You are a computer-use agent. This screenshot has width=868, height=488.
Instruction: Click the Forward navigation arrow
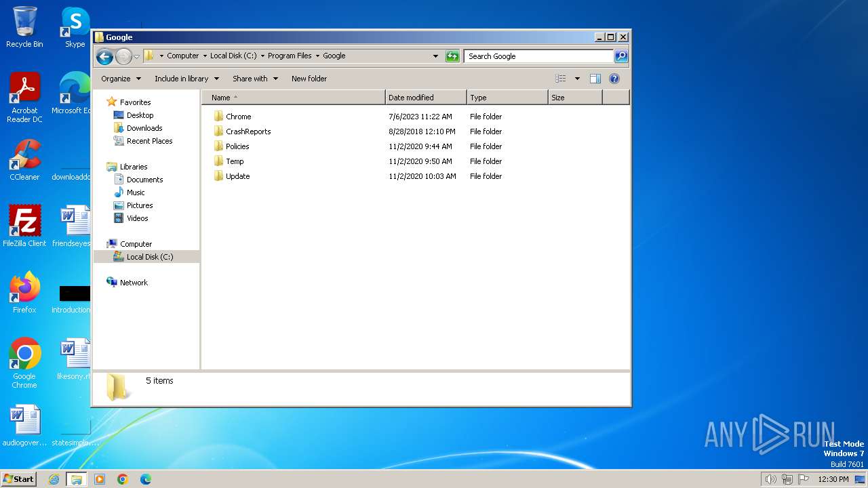(123, 56)
